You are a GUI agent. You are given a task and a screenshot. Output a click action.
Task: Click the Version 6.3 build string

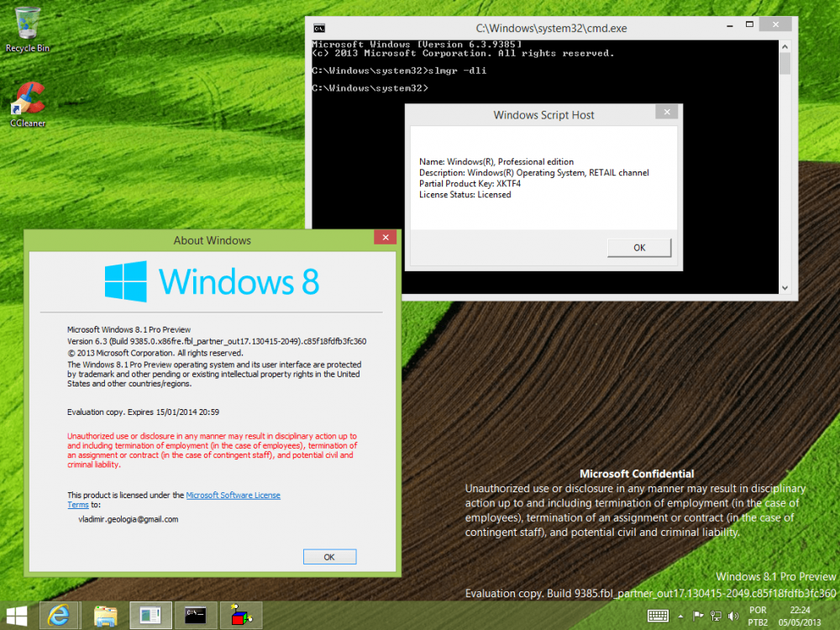217,341
